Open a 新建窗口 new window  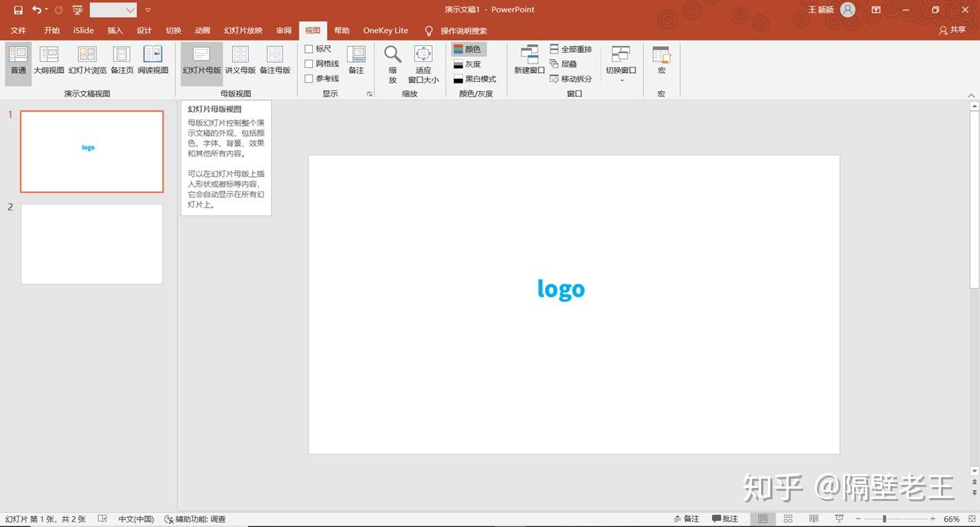coord(529,61)
